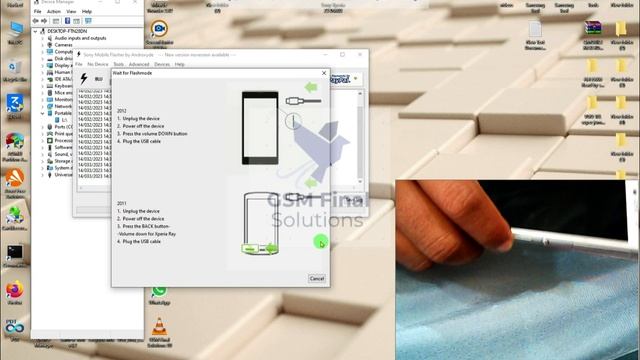Open the Help menu in Flashtool

point(180,64)
